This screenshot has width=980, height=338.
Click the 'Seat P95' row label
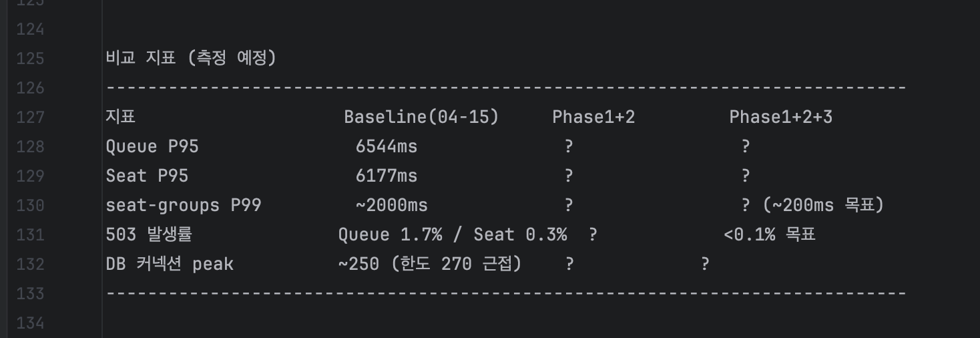[x=147, y=176]
